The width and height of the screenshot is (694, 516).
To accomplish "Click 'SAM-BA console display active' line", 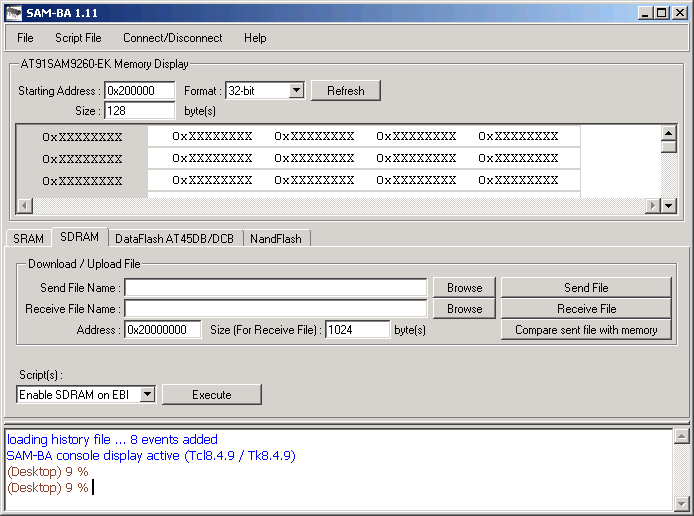I will pyautogui.click(x=150, y=455).
